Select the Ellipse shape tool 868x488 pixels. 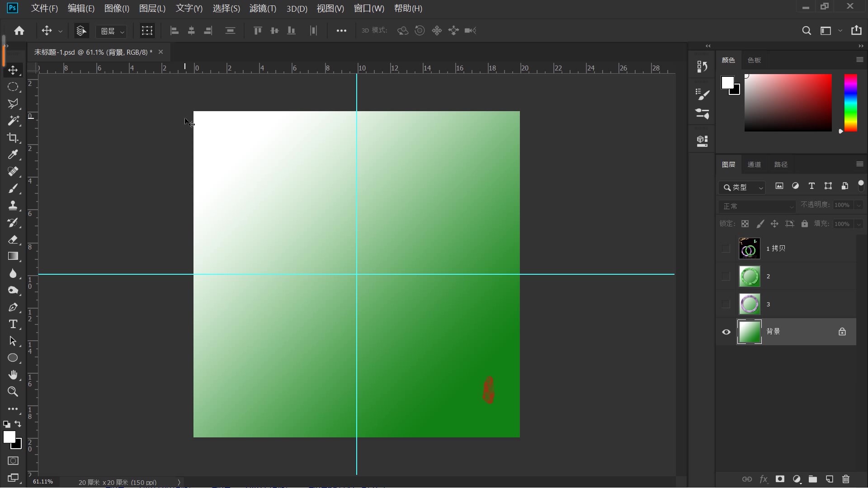(13, 358)
